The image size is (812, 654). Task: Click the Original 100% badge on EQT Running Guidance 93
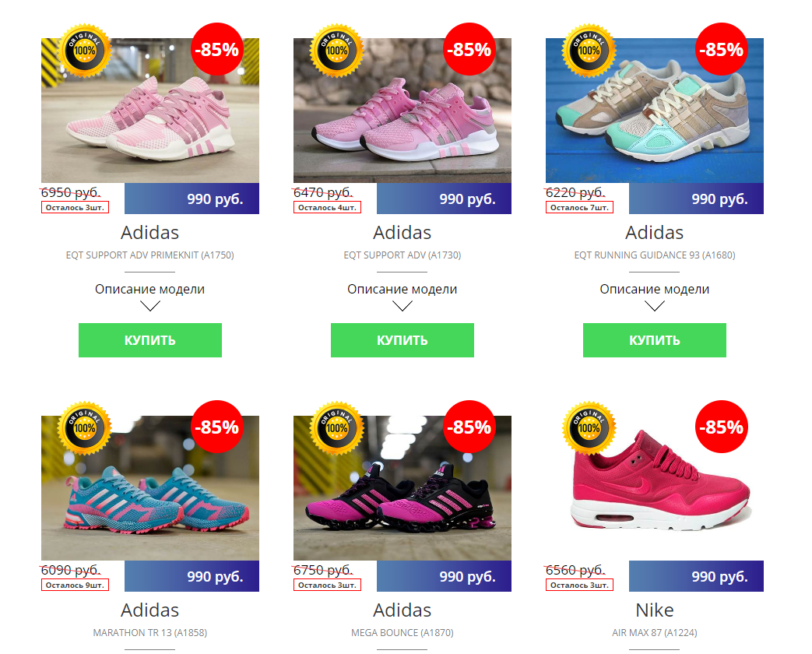click(589, 51)
